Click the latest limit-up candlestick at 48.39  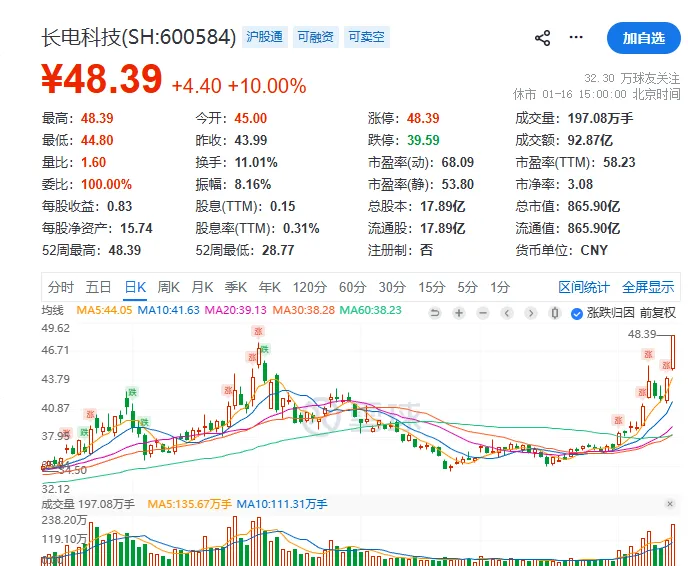[x=673, y=352]
